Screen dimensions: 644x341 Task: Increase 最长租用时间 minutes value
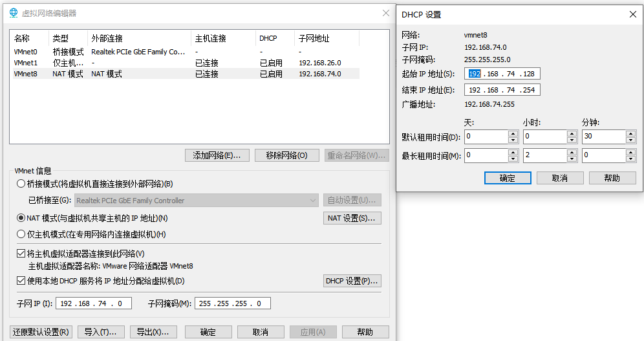[631, 153]
